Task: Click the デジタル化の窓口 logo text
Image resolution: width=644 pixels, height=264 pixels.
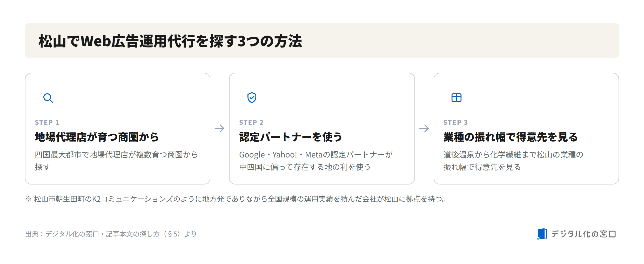Action: tap(583, 234)
